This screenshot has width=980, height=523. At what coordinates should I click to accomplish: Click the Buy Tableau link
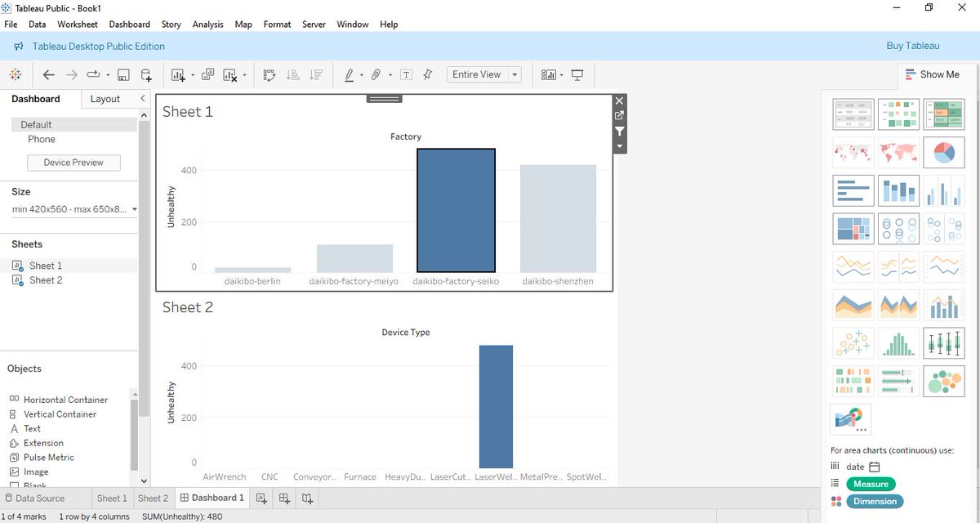pyautogui.click(x=913, y=46)
